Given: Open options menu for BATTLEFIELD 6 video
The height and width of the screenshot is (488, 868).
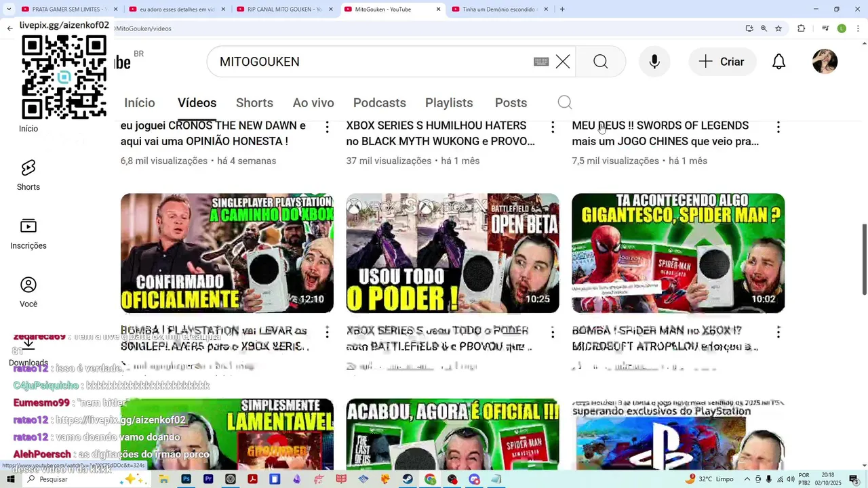Looking at the screenshot, I should click(x=553, y=332).
